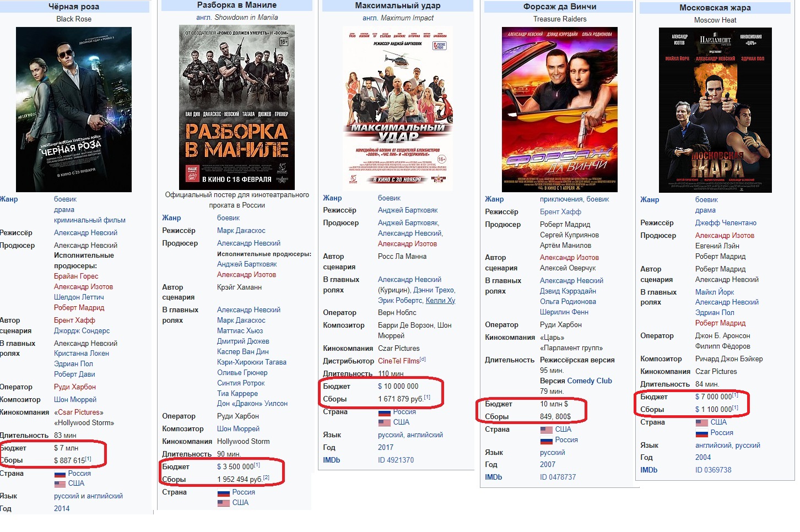Open the year 2007 link

548,465
